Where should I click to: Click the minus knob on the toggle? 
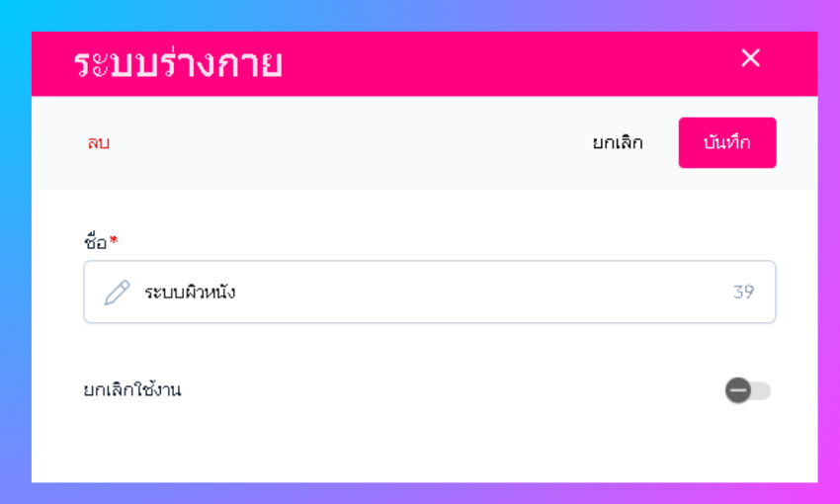point(738,390)
